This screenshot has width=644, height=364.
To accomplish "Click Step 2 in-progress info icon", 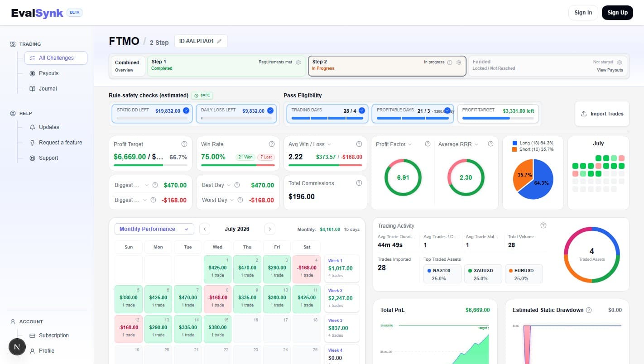I will [x=450, y=62].
